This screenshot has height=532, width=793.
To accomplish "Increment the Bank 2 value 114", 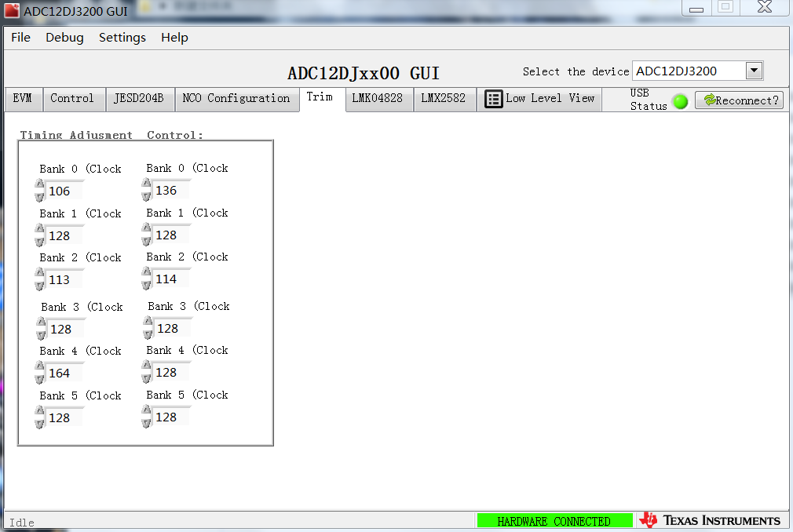I will coord(146,272).
